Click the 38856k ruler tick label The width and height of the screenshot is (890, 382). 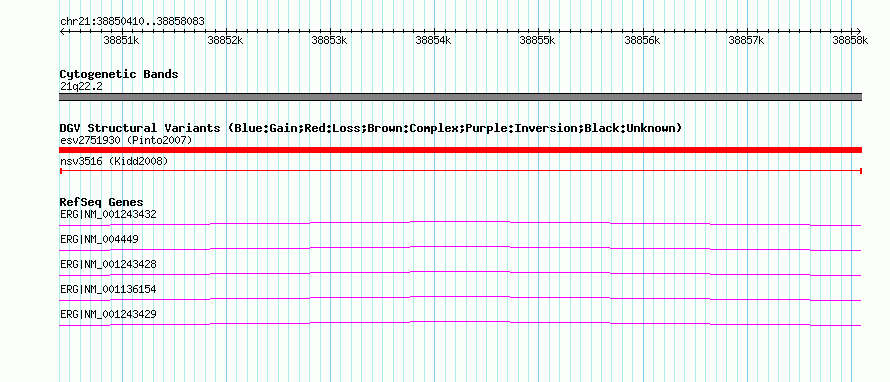(x=642, y=40)
